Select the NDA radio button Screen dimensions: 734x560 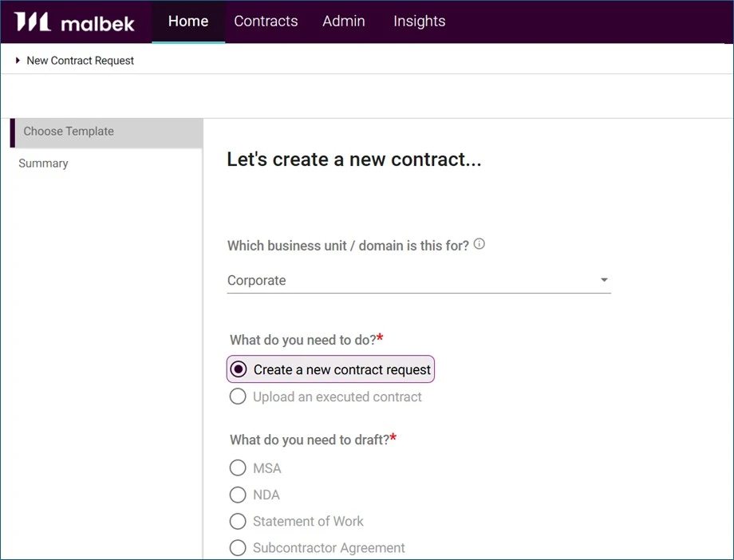click(238, 495)
